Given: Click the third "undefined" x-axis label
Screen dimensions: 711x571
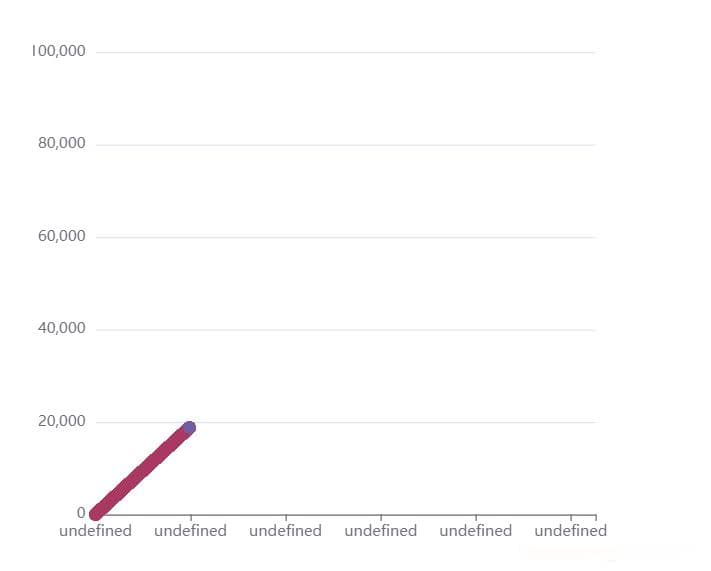Looking at the screenshot, I should 286,531.
